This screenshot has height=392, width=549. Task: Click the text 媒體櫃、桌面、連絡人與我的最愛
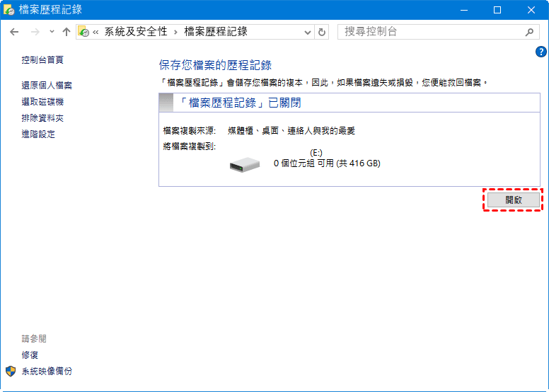click(291, 131)
